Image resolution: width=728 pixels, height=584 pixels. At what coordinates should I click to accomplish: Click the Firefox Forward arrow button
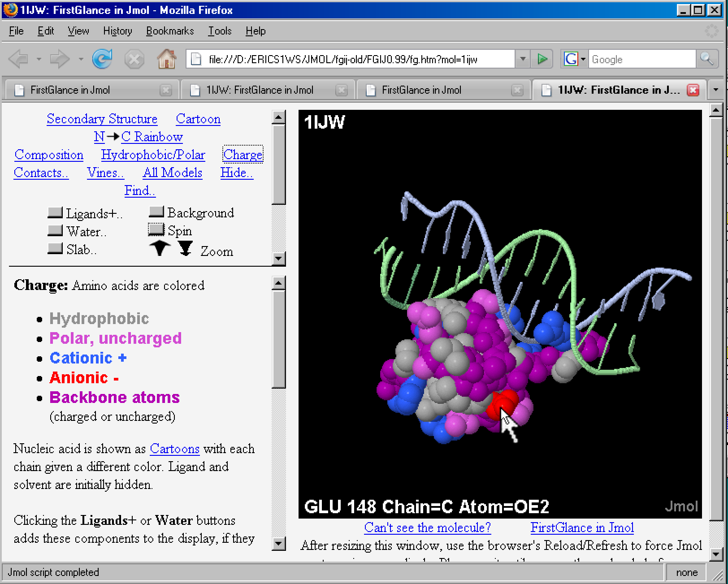tap(60, 59)
